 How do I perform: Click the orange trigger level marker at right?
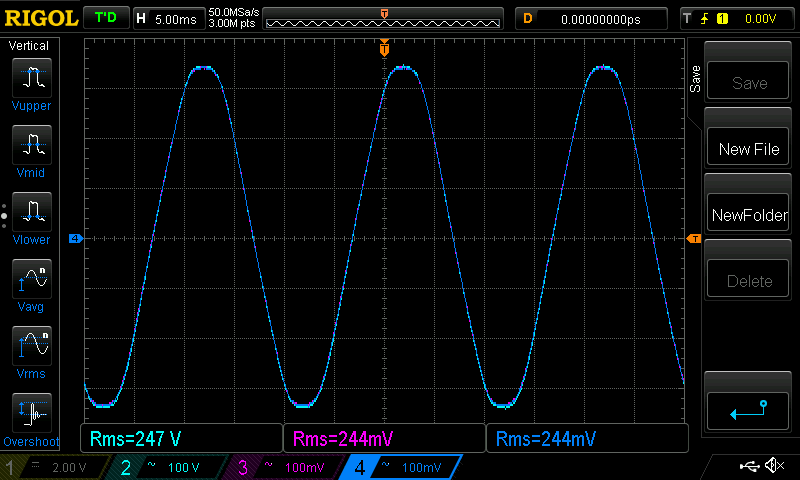tap(694, 238)
